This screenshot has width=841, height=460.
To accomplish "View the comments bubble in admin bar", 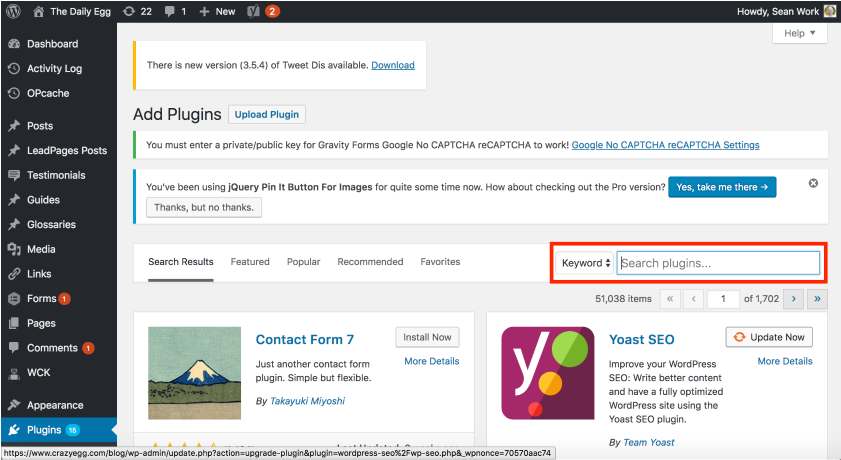I will tap(175, 11).
